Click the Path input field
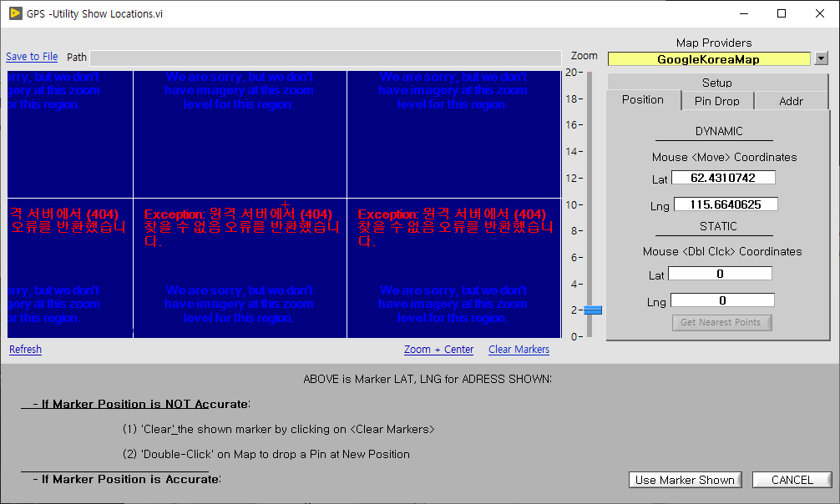Viewport: 840px width, 504px height. tap(326, 58)
